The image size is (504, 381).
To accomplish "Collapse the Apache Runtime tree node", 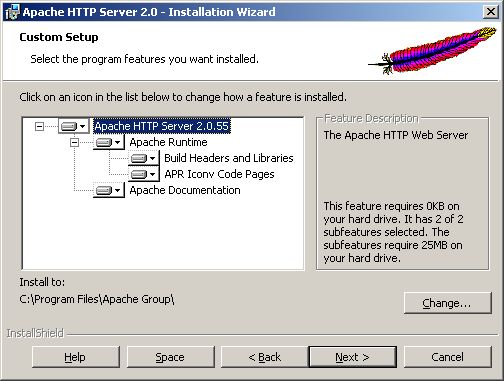I will (x=74, y=143).
